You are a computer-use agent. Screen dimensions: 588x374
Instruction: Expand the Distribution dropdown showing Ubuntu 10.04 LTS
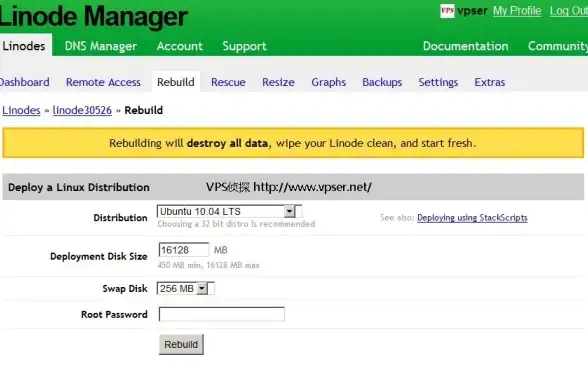[230, 212]
